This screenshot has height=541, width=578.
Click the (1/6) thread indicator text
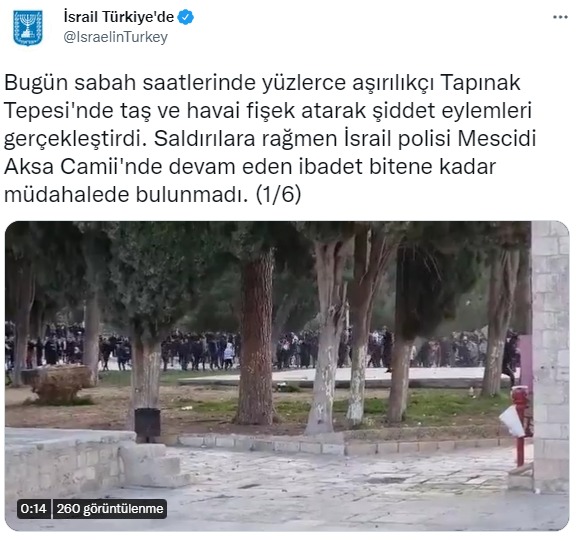point(278,194)
